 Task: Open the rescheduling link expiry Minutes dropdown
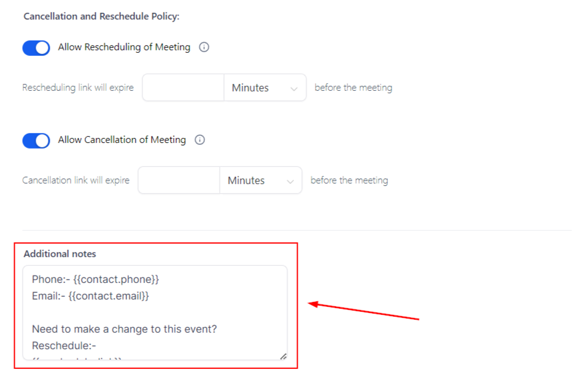265,88
